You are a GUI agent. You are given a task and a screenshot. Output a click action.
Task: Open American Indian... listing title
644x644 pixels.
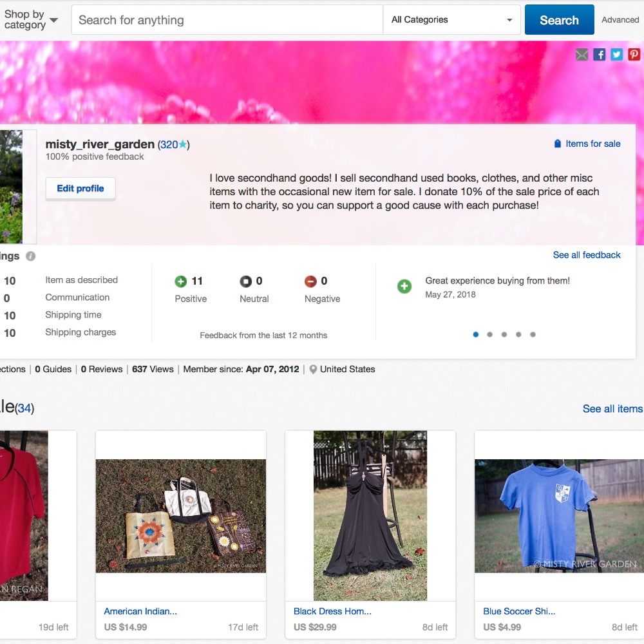coord(140,611)
